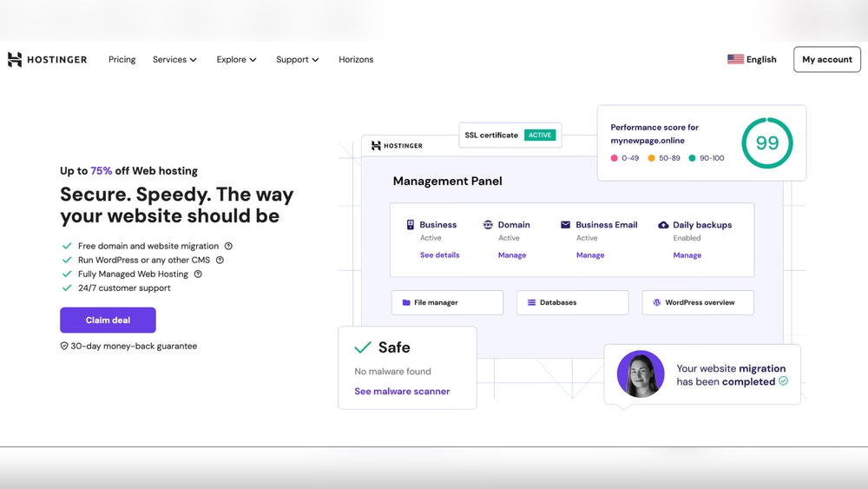Click the 99 performance score gauge
This screenshot has height=489, width=868.
pyautogui.click(x=767, y=143)
